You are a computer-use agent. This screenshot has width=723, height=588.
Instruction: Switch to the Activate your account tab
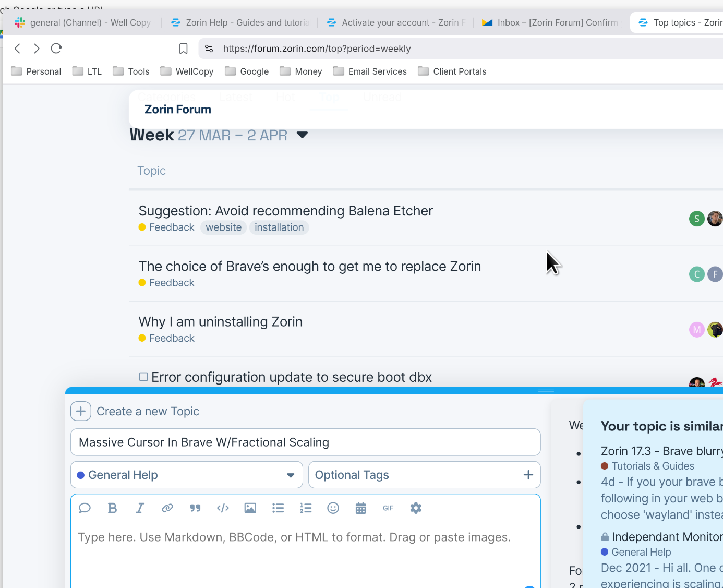pos(396,22)
